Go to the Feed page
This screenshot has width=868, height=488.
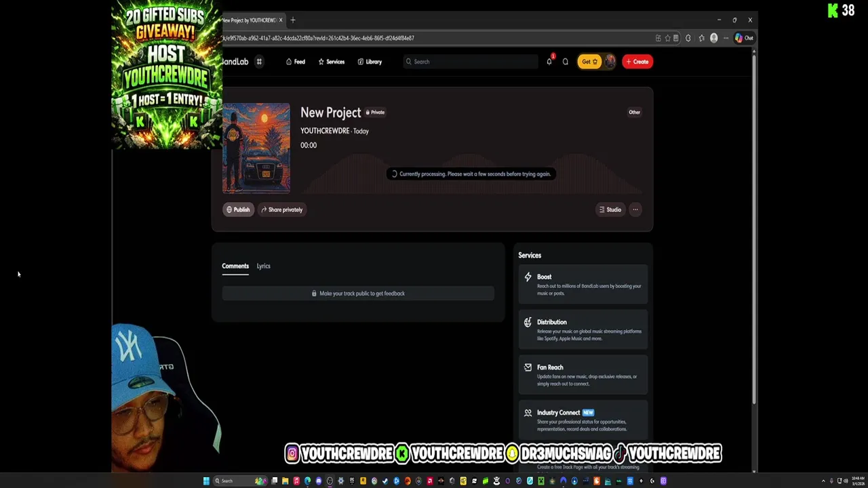click(296, 62)
